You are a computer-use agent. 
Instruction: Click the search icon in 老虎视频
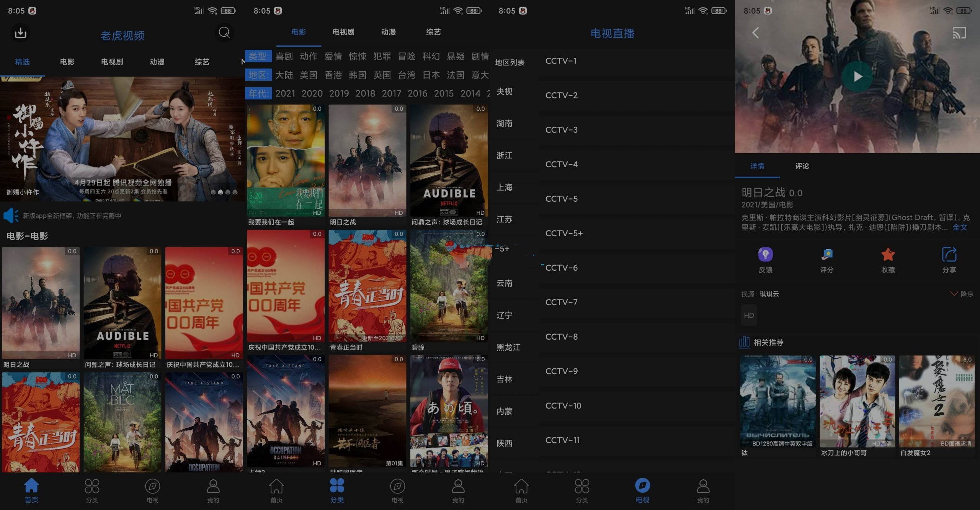(225, 33)
